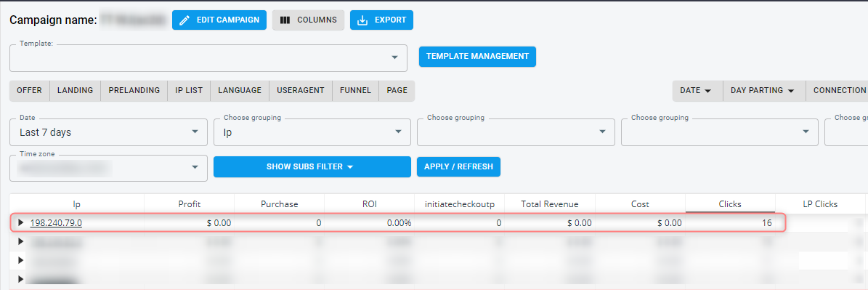The width and height of the screenshot is (868, 290).
Task: Sort by the Profit column header
Action: pyautogui.click(x=190, y=204)
